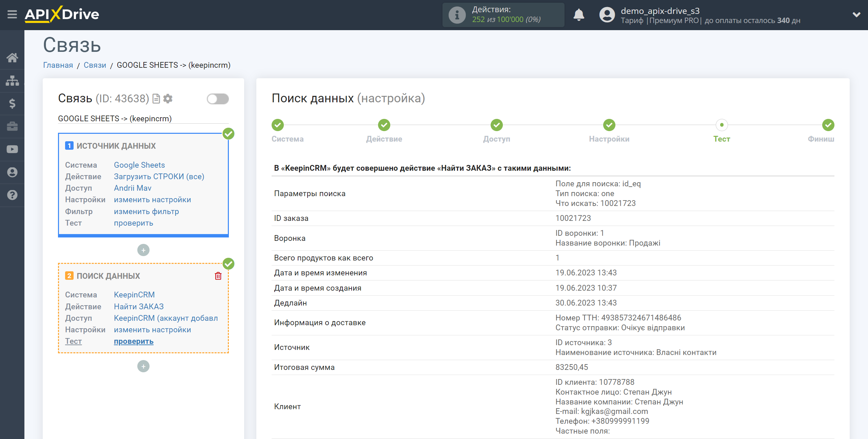Click the Параметры поиска row label
Screen dimensions: 868x439
310,193
